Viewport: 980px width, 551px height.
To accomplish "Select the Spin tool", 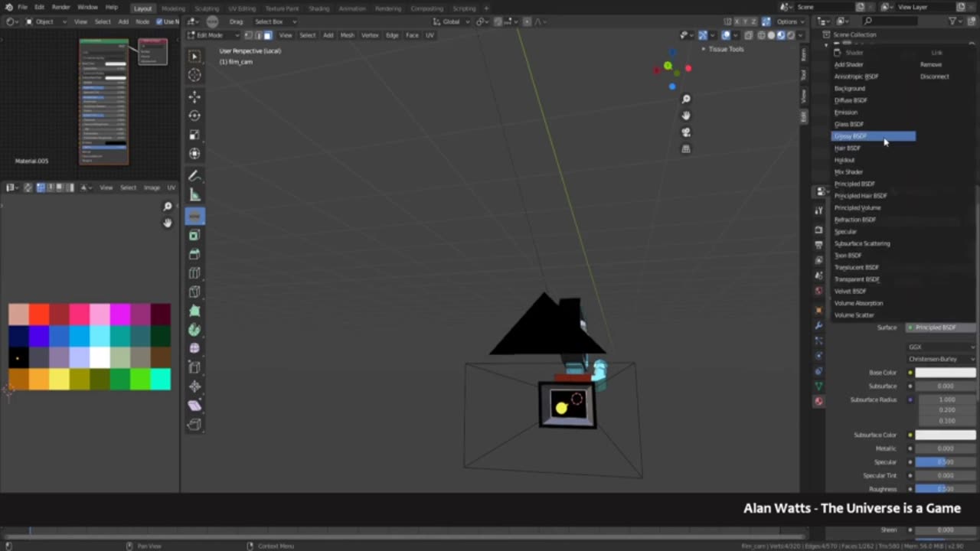I will point(194,330).
